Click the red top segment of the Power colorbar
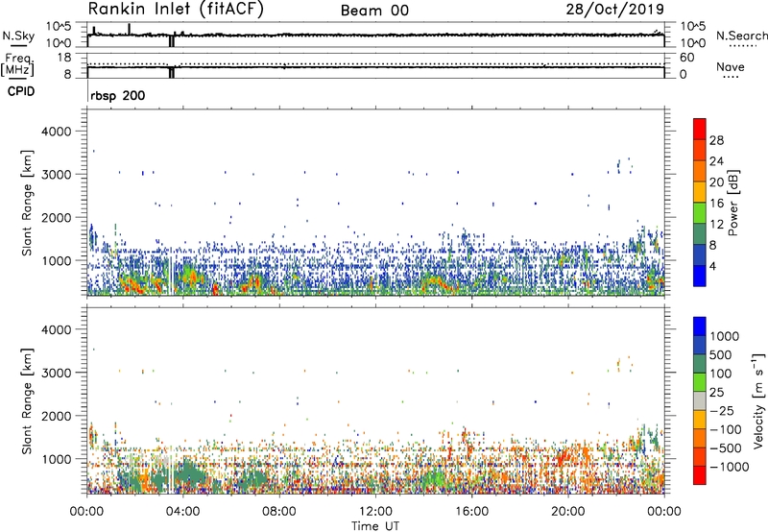This screenshot has height=532, width=768. [700, 130]
